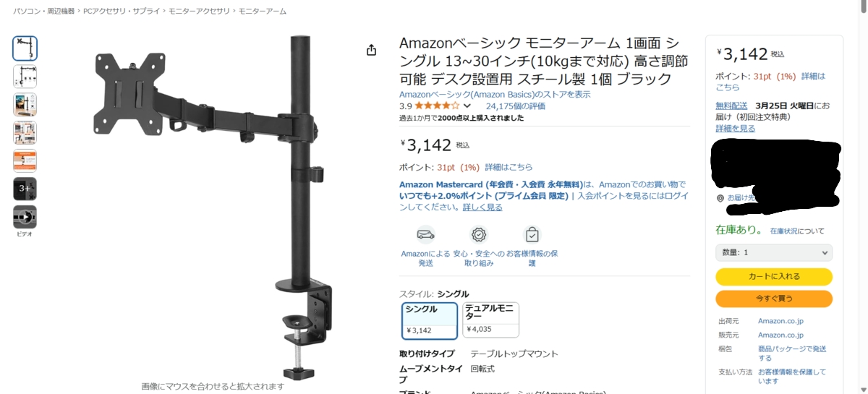Open the 詳しく見る Mastercard link
Image resolution: width=868 pixels, height=394 pixels.
(482, 207)
